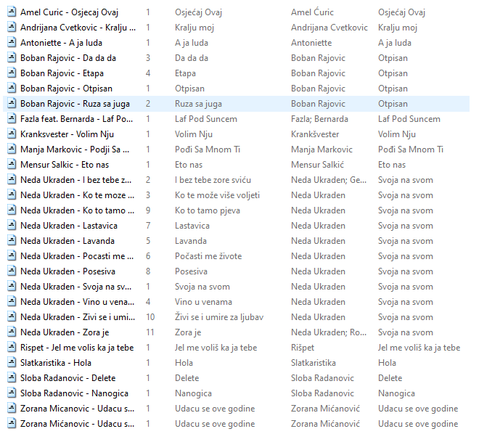Click the title cell Živi se i umire za ljubav
500x442 pixels.
pos(219,317)
